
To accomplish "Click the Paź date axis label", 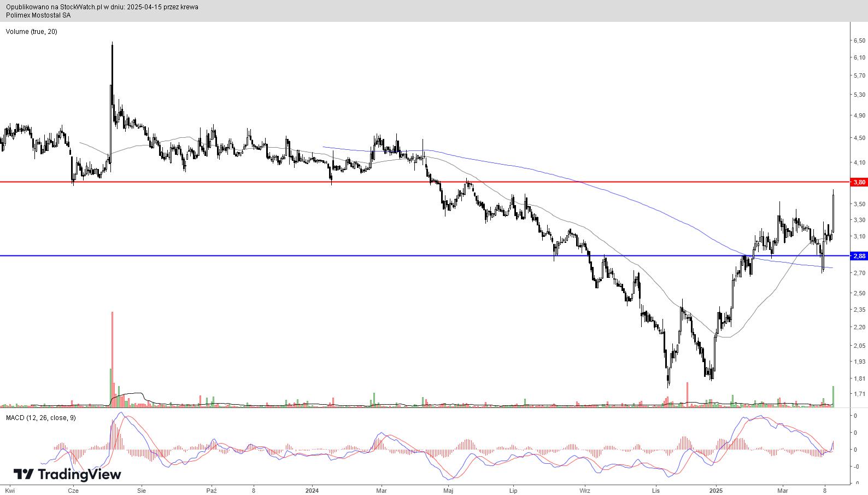I will tap(212, 491).
